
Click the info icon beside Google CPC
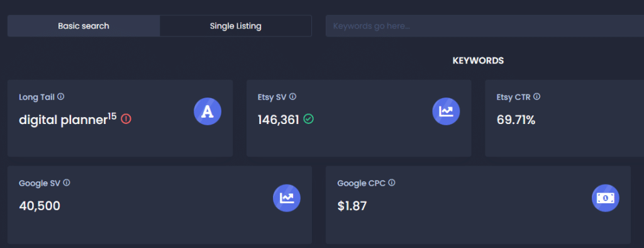[x=392, y=183]
